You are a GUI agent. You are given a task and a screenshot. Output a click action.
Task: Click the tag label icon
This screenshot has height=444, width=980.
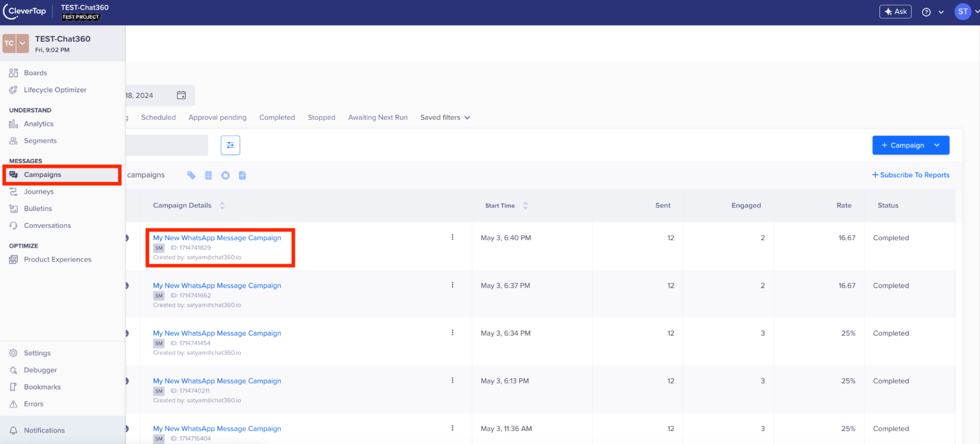coord(191,175)
